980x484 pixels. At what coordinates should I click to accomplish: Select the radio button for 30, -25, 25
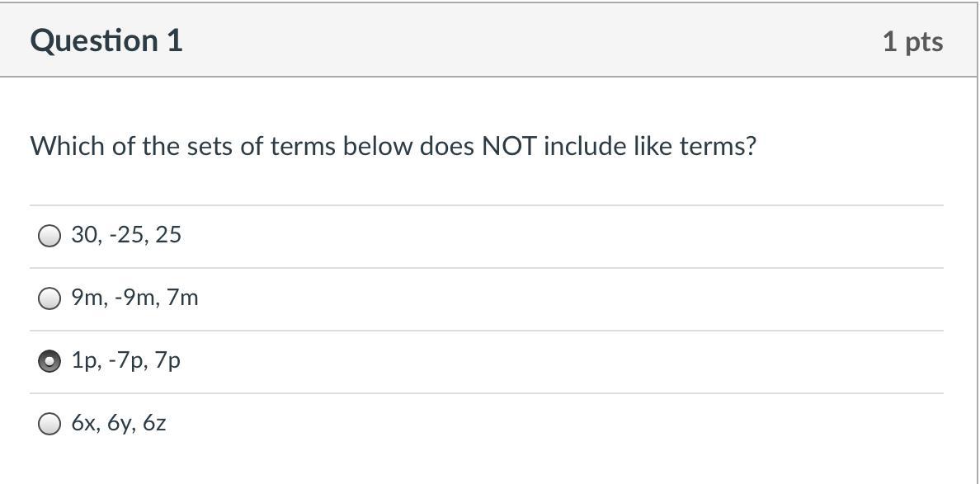pyautogui.click(x=49, y=236)
